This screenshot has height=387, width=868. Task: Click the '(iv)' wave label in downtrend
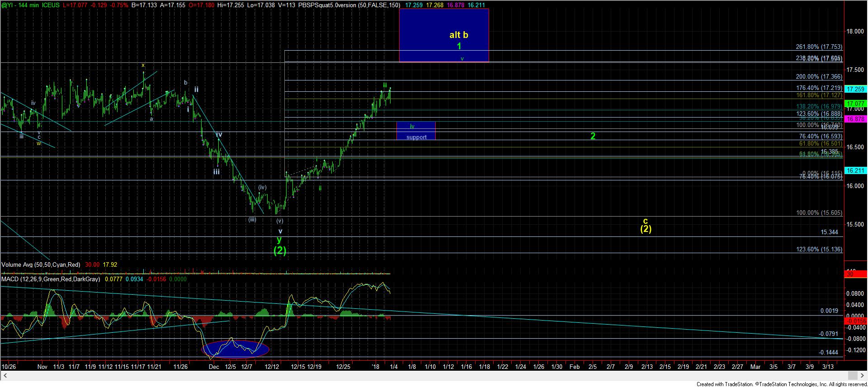tap(262, 187)
